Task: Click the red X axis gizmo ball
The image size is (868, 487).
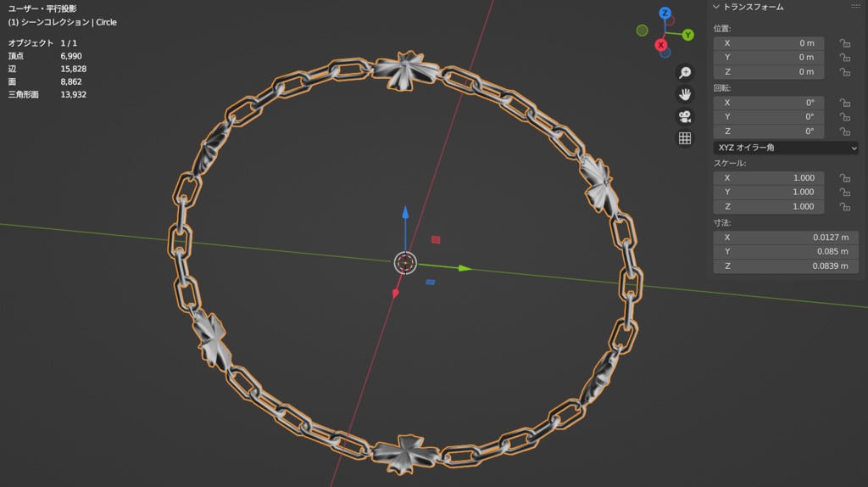Action: [x=661, y=45]
